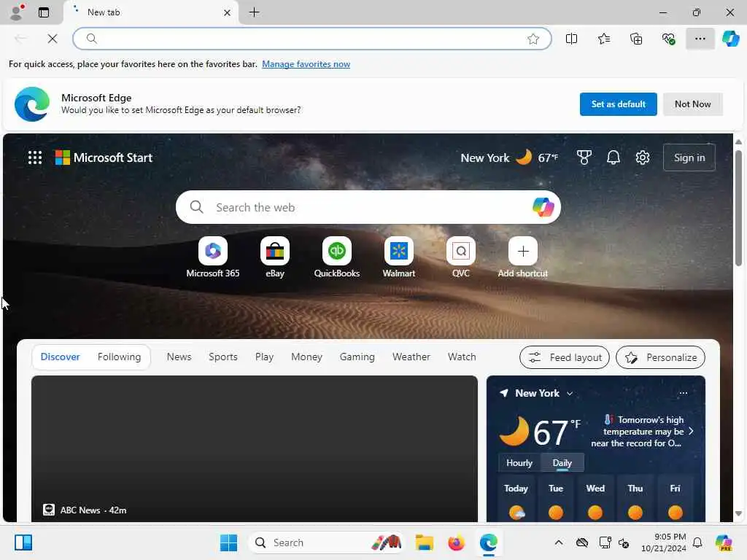The image size is (747, 560).
Task: Open the QuickBooks shortcut
Action: 337,257
